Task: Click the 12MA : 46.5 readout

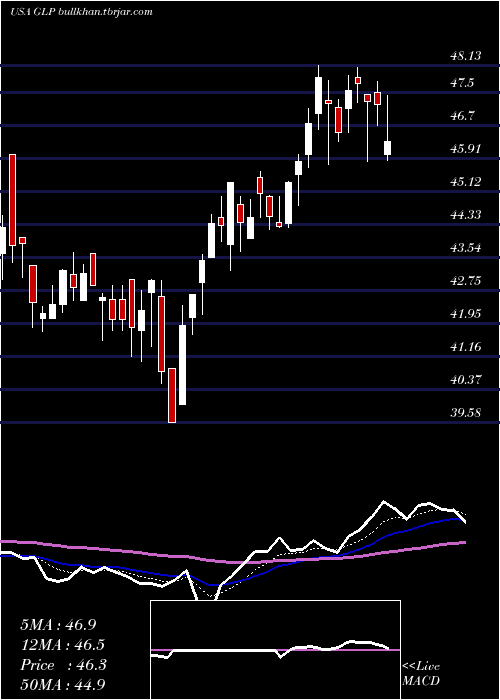Action: 62,645
